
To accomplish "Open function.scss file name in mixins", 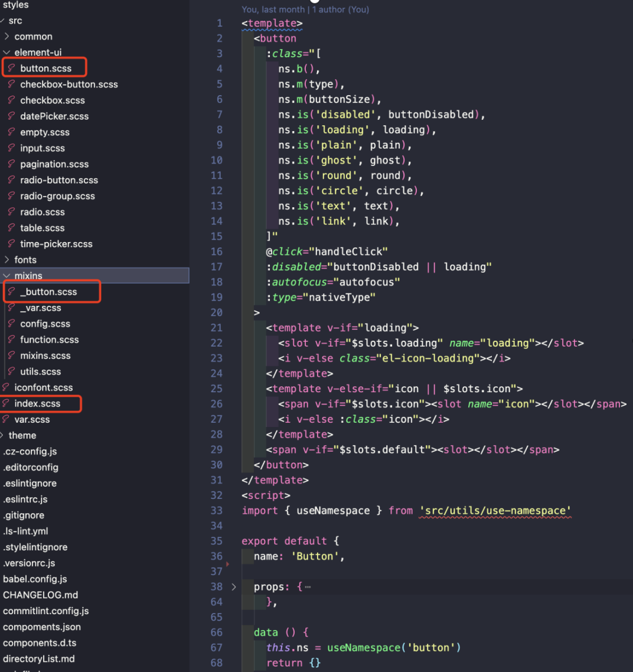I will [x=49, y=340].
